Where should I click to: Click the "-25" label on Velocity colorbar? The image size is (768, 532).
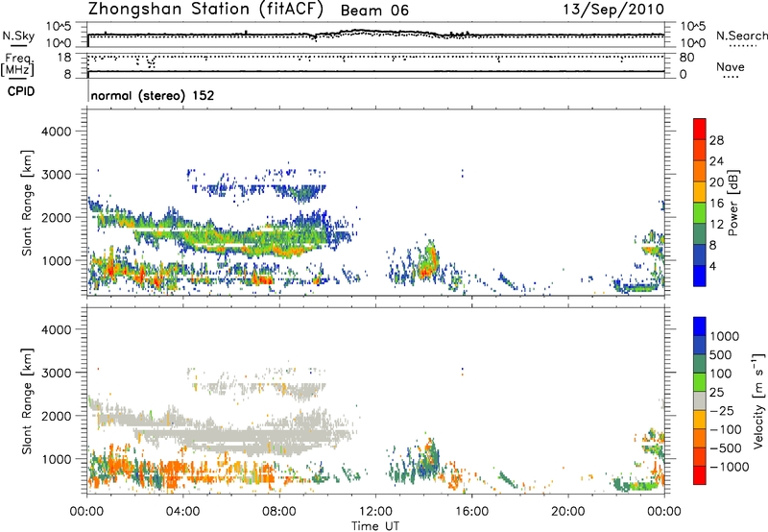722,411
